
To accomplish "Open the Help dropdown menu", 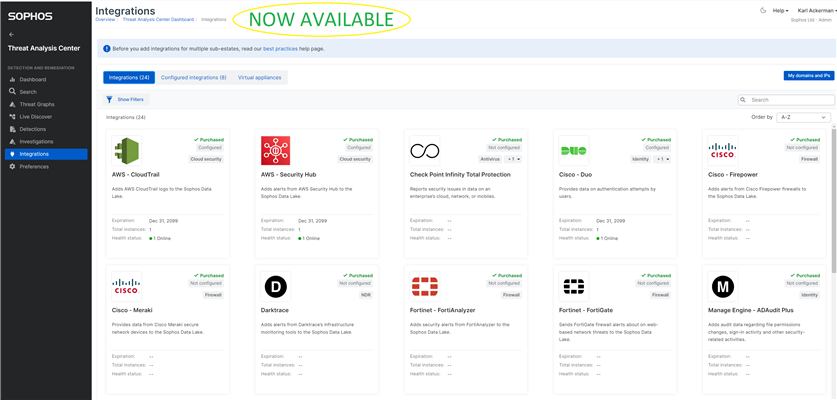I will [x=780, y=11].
